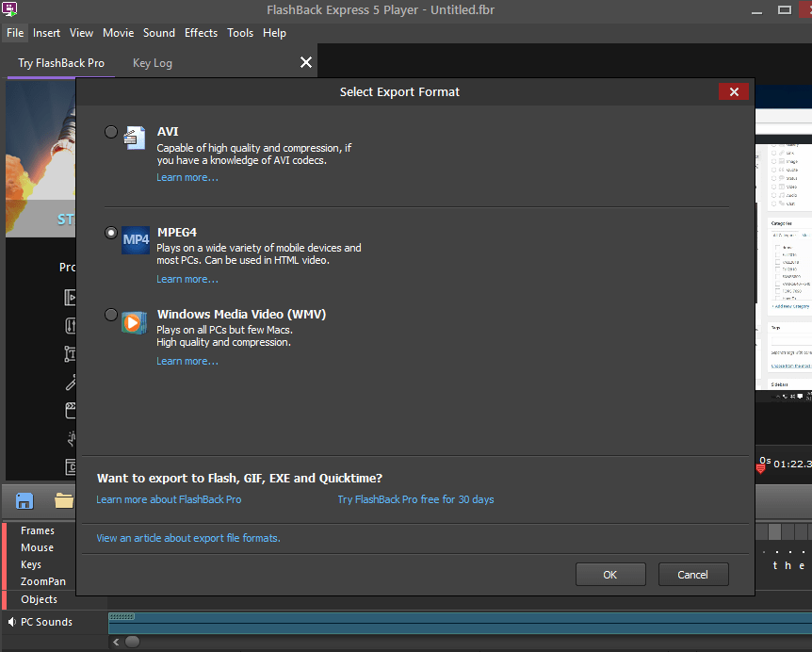Click the AVI file format icon
Image resolution: width=812 pixels, height=652 pixels.
[135, 138]
